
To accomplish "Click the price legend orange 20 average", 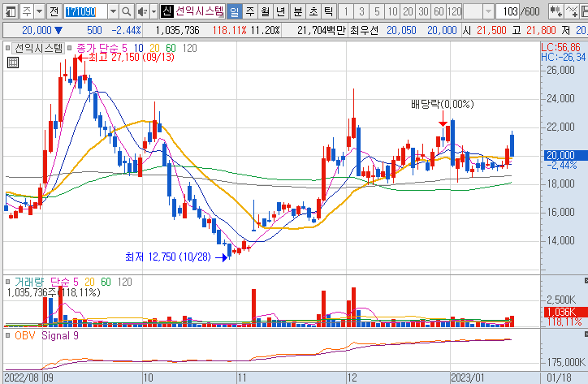I will pos(154,48).
